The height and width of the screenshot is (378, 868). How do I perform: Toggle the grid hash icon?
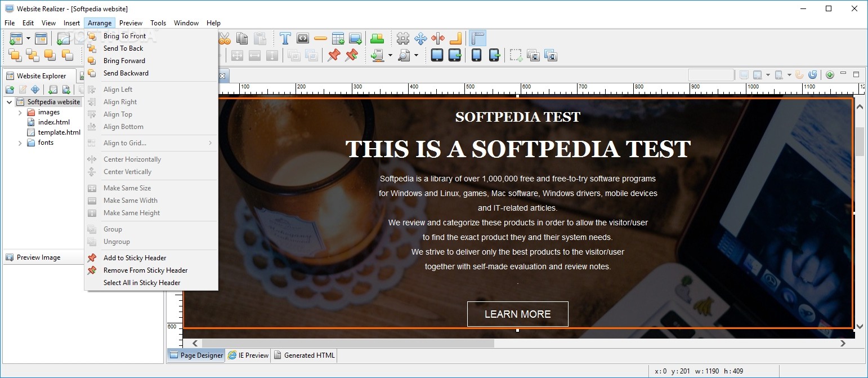tap(403, 38)
